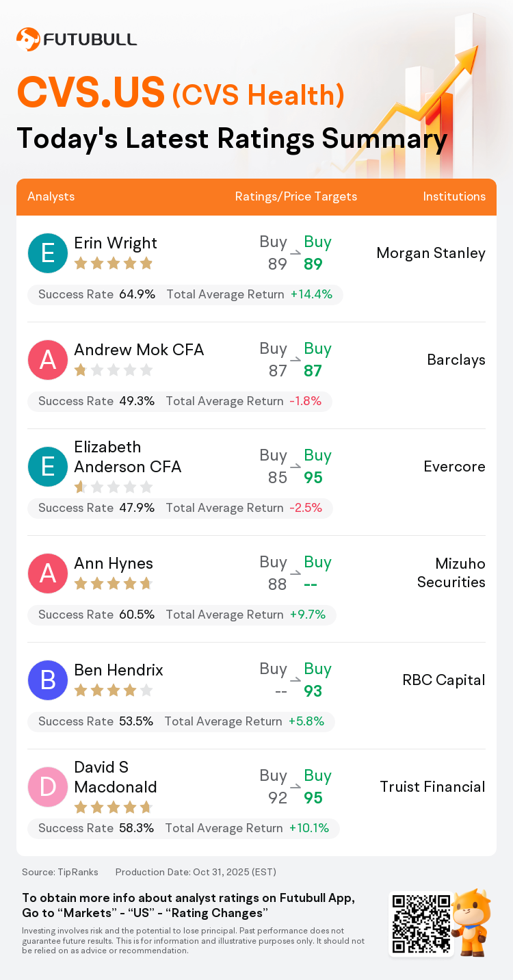Click the QR code image
The height and width of the screenshot is (980, 513).
[x=421, y=924]
